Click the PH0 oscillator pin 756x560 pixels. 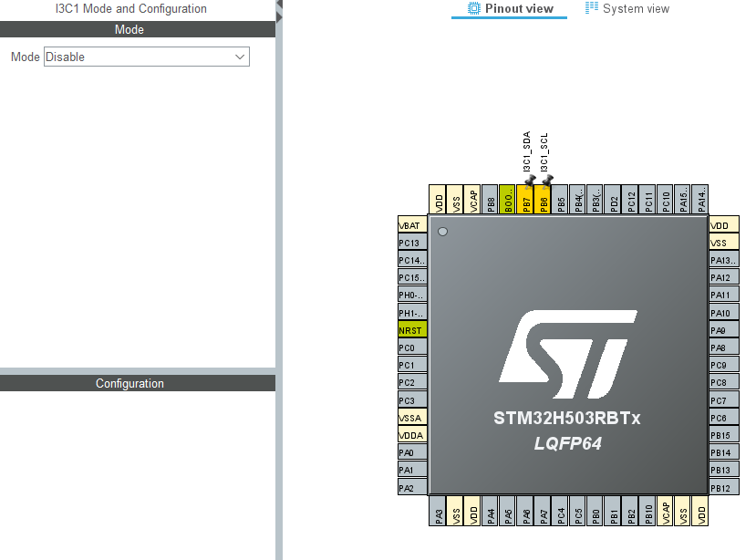click(x=412, y=295)
